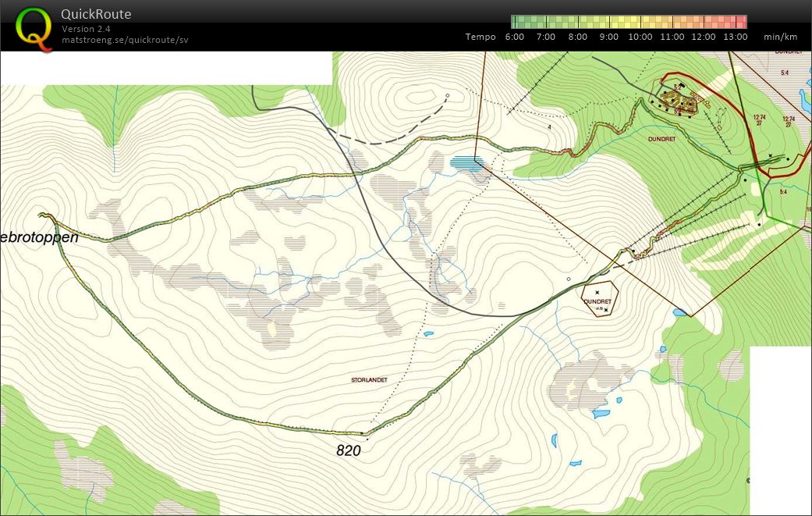This screenshot has width=812, height=516.
Task: Select the "9:00" tempo scale value
Action: click(x=609, y=37)
